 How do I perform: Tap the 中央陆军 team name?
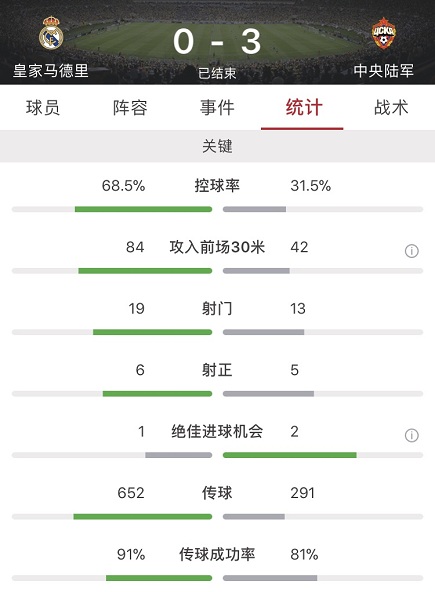384,71
